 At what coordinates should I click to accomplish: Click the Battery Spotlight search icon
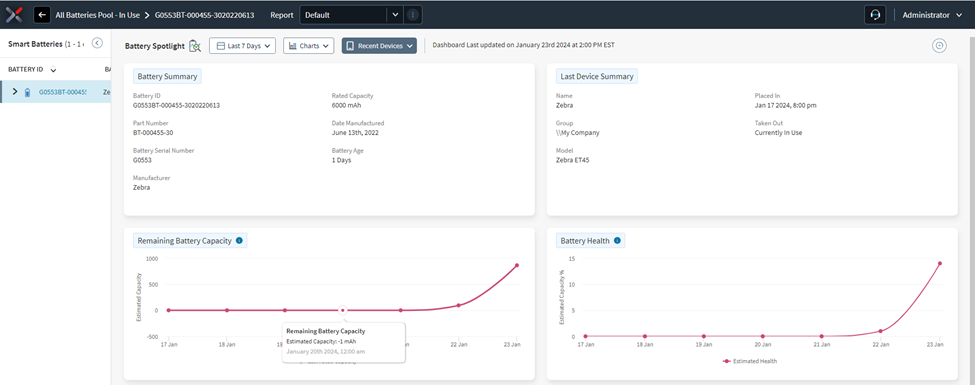pos(195,46)
